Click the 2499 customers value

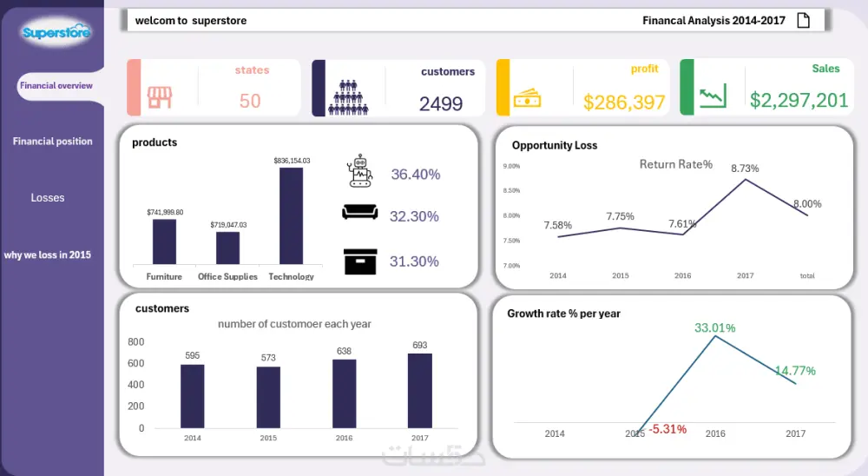click(x=441, y=103)
